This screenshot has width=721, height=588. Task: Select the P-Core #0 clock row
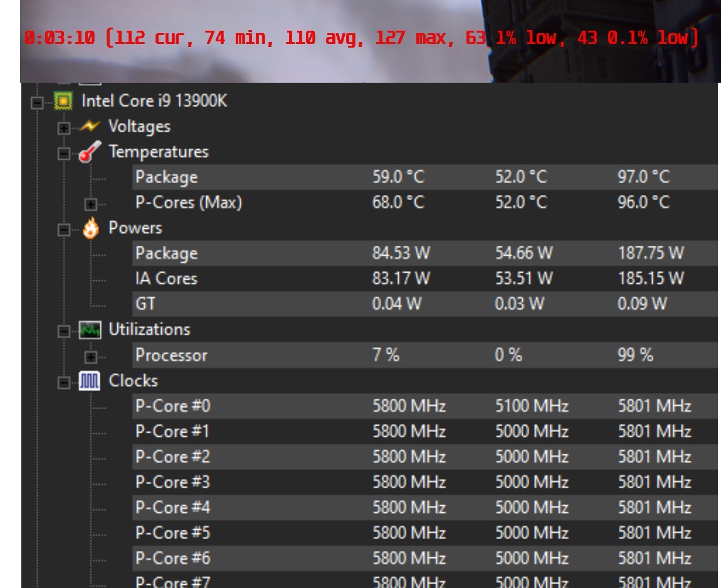click(425, 406)
